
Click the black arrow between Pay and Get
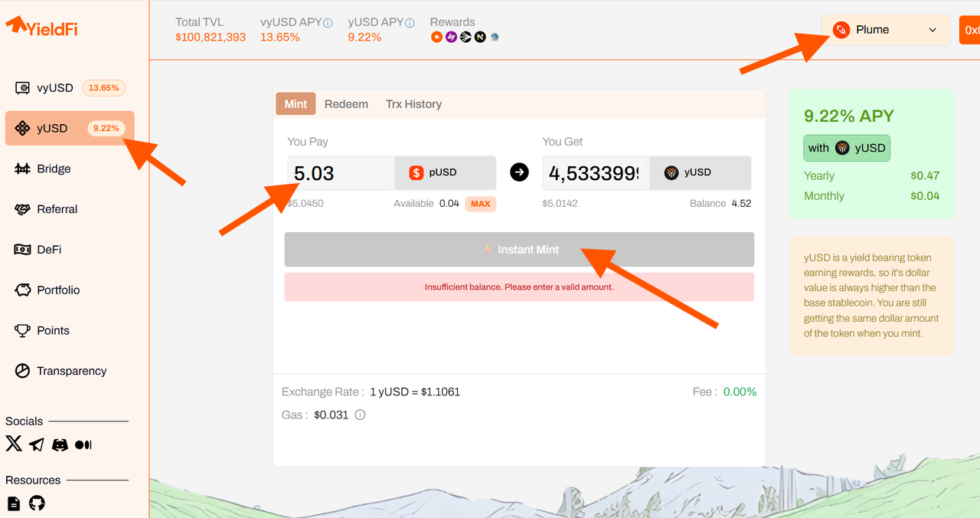[519, 172]
